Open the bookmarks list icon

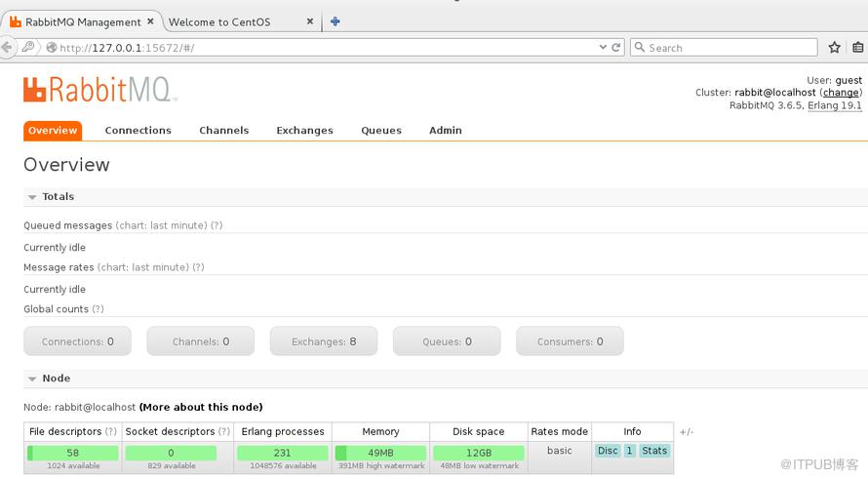click(857, 48)
